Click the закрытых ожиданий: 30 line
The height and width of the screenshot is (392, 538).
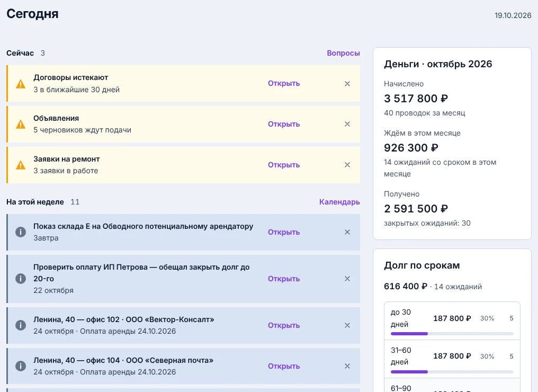(x=427, y=223)
